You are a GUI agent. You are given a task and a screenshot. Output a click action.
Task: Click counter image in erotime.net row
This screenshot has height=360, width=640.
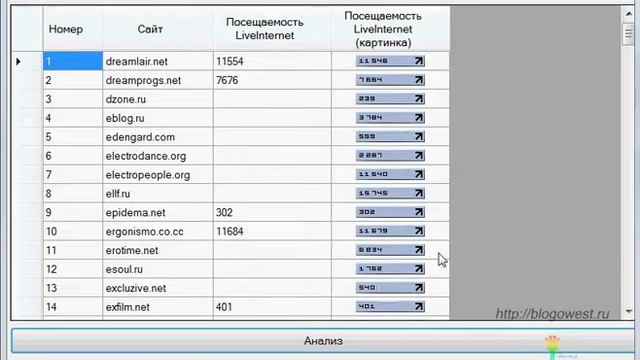[x=390, y=250]
